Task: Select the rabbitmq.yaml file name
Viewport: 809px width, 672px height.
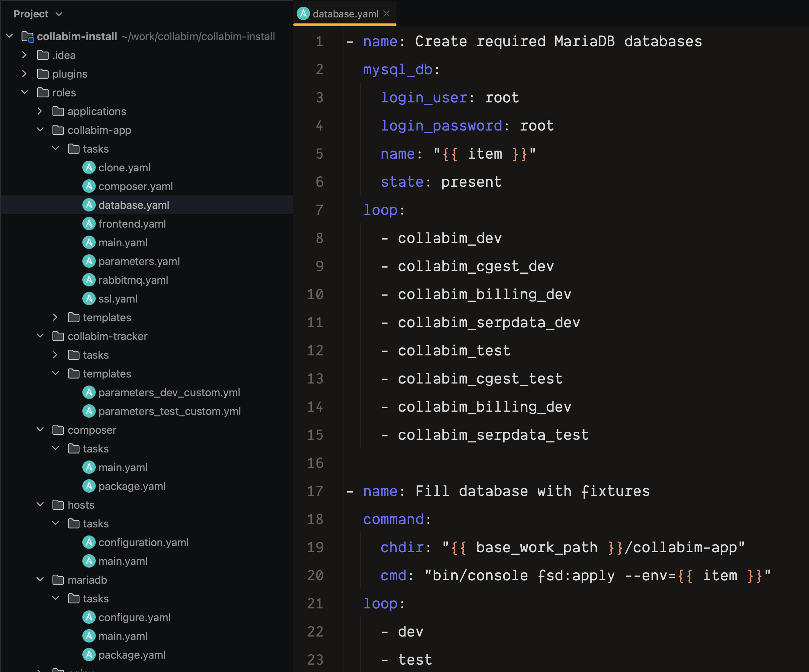Action: tap(133, 280)
